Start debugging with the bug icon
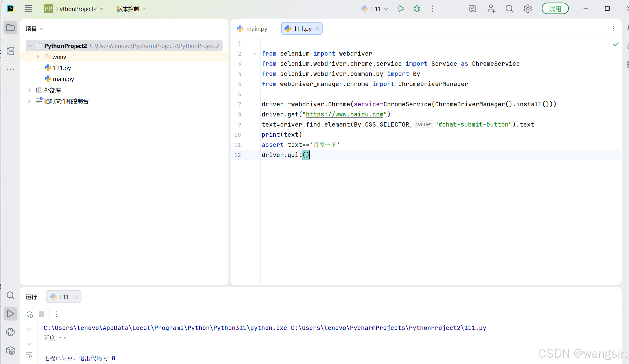The image size is (629, 364). [x=417, y=9]
